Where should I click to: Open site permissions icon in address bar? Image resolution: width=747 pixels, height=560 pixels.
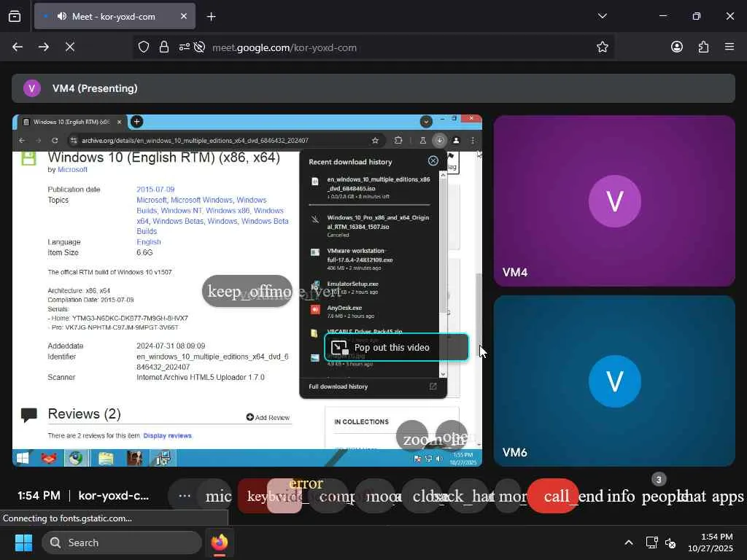[185, 47]
